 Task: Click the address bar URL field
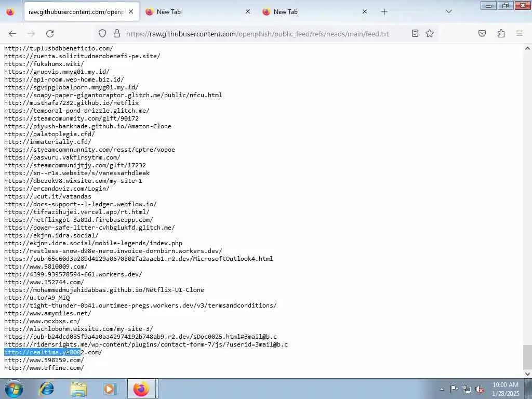pos(258,34)
